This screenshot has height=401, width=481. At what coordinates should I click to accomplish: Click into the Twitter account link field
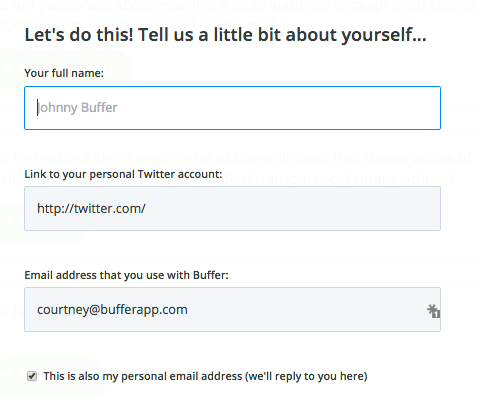tap(232, 209)
